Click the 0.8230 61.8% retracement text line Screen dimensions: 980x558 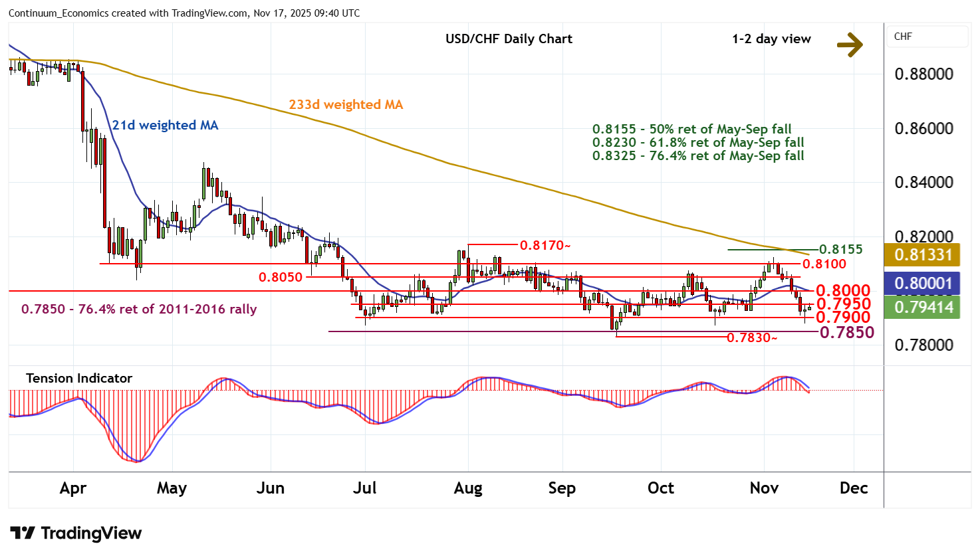tap(698, 143)
